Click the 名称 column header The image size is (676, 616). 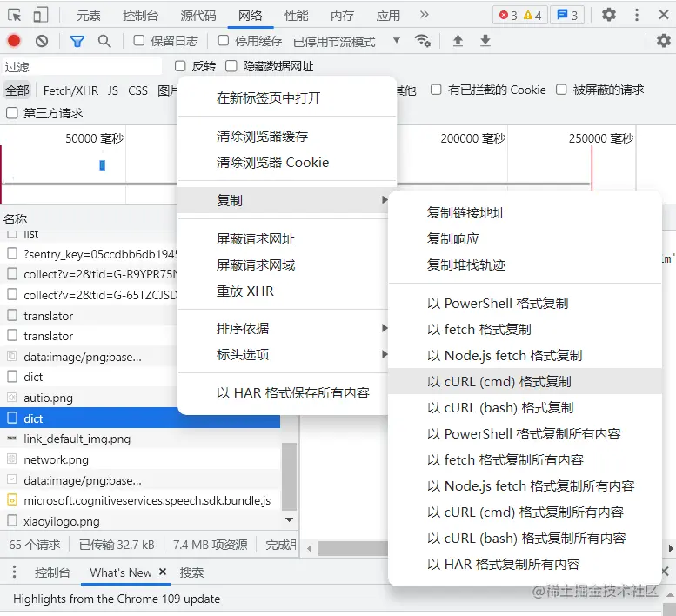(x=15, y=219)
